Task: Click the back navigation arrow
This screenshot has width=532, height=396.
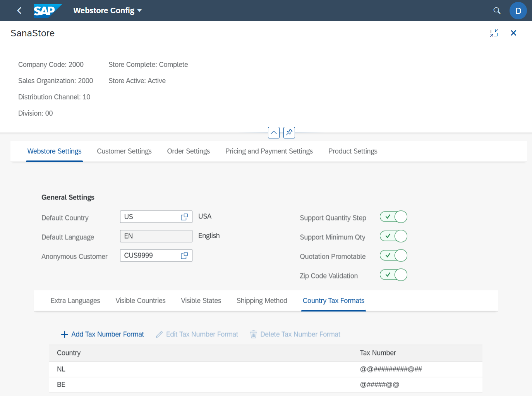Action: [19, 11]
